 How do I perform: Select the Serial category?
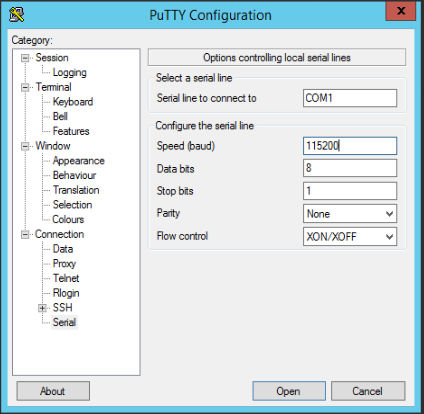pos(64,322)
